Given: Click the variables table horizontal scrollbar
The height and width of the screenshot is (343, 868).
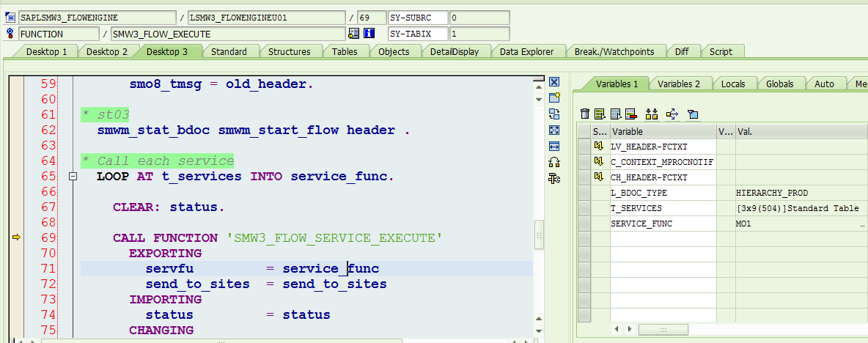Looking at the screenshot, I should pos(663,329).
